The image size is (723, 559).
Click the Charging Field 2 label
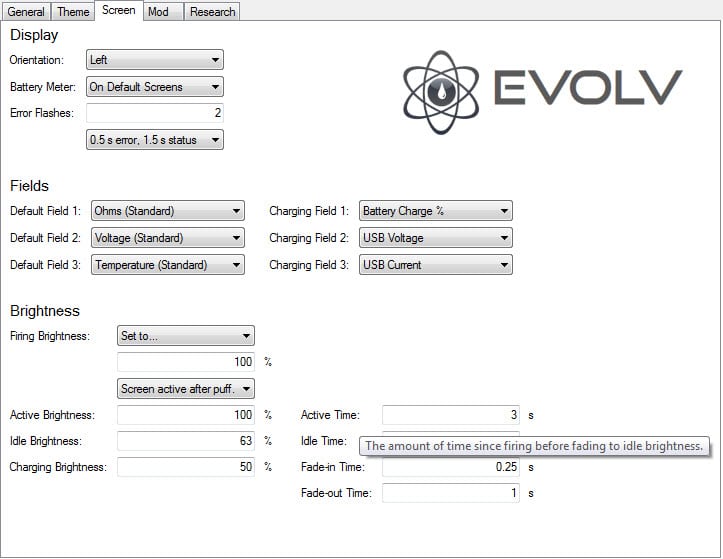pos(309,238)
